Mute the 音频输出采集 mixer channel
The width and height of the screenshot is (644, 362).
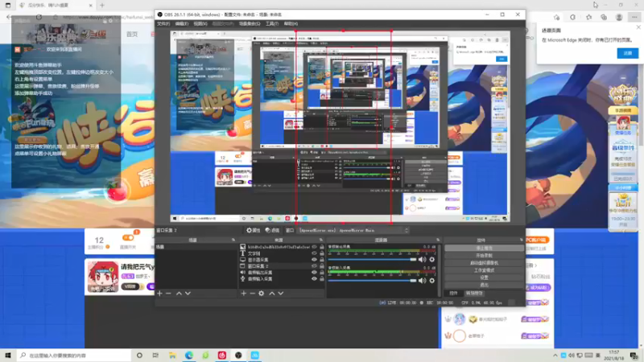(422, 259)
